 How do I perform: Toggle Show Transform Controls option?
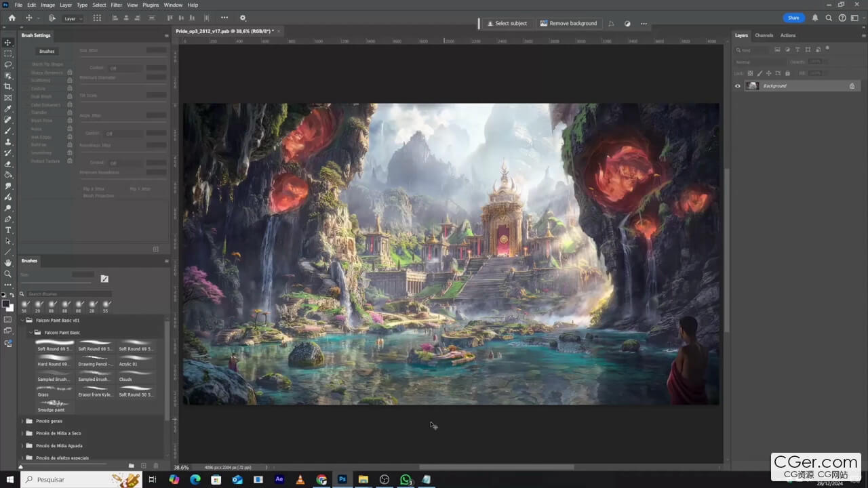(97, 18)
